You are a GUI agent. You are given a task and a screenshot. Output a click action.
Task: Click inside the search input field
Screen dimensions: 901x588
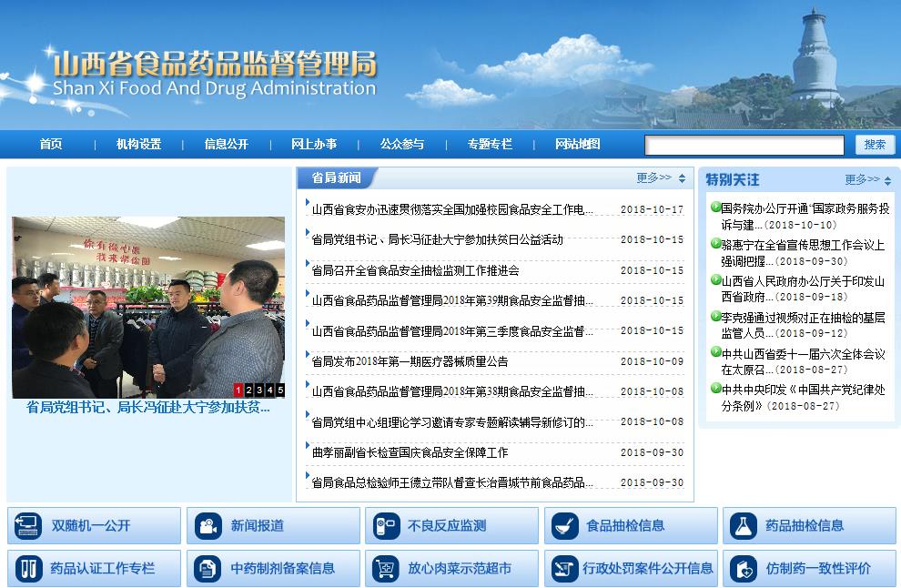tap(744, 144)
